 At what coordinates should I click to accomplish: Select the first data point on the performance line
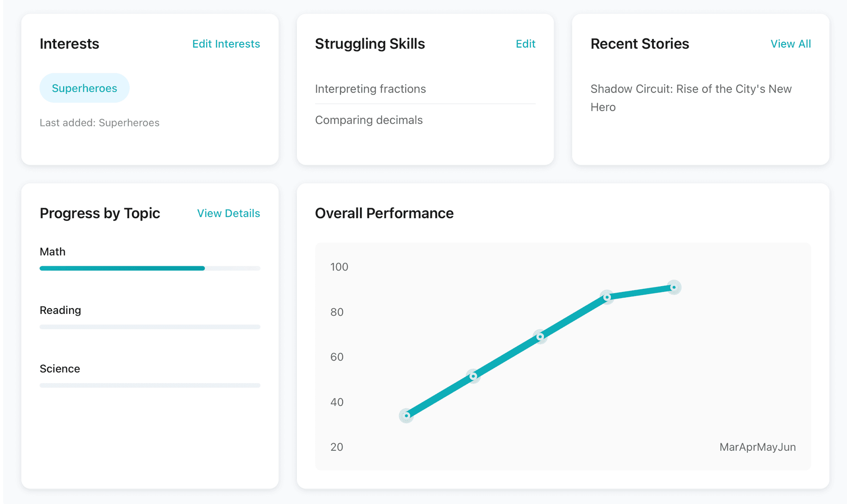coord(406,415)
